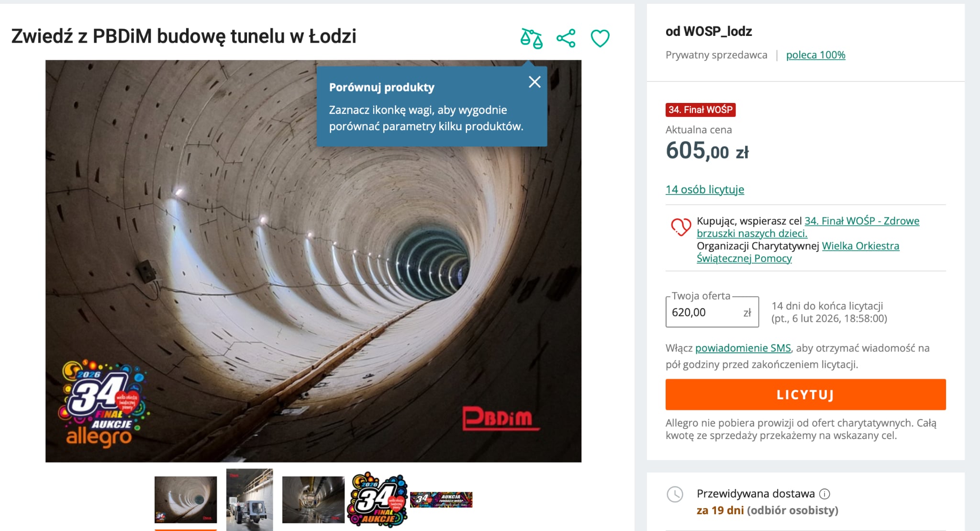This screenshot has height=531, width=980.
Task: Open the powiadomienie SMS link
Action: [743, 348]
